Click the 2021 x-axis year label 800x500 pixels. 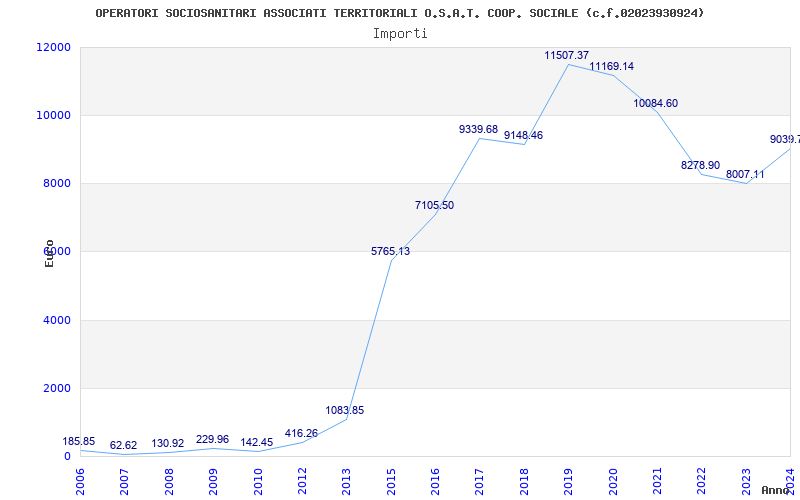[x=658, y=481]
